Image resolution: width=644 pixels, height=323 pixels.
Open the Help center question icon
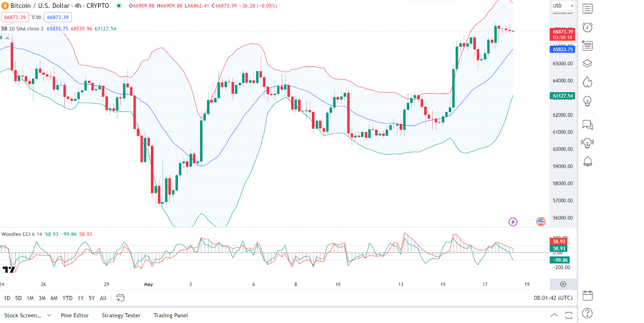click(x=587, y=313)
